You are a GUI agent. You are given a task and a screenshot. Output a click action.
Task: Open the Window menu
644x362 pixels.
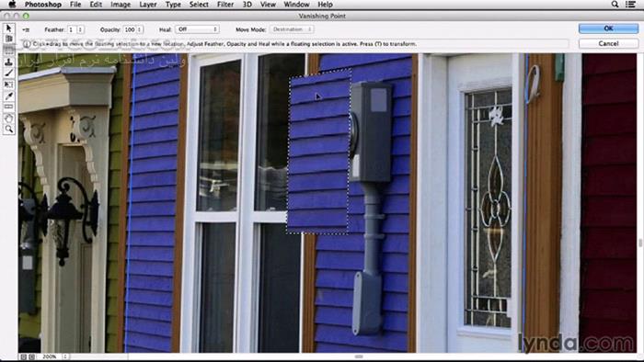pos(296,5)
